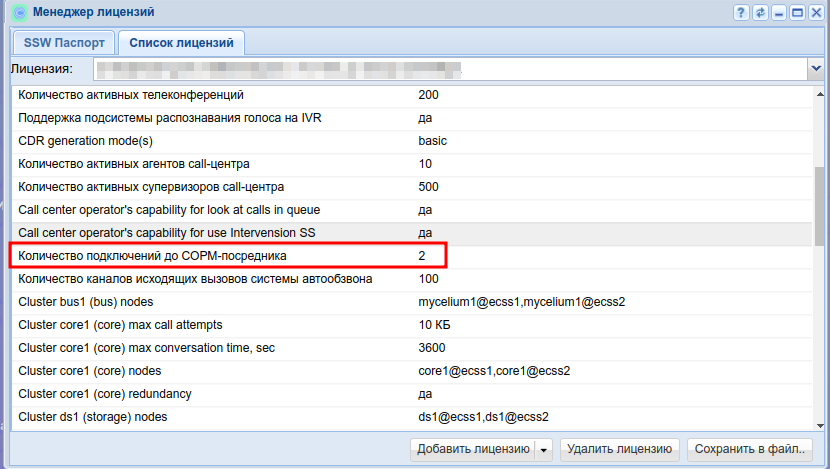
Task: Select the Cluster core1 (core) redundancy row
Action: coord(412,394)
